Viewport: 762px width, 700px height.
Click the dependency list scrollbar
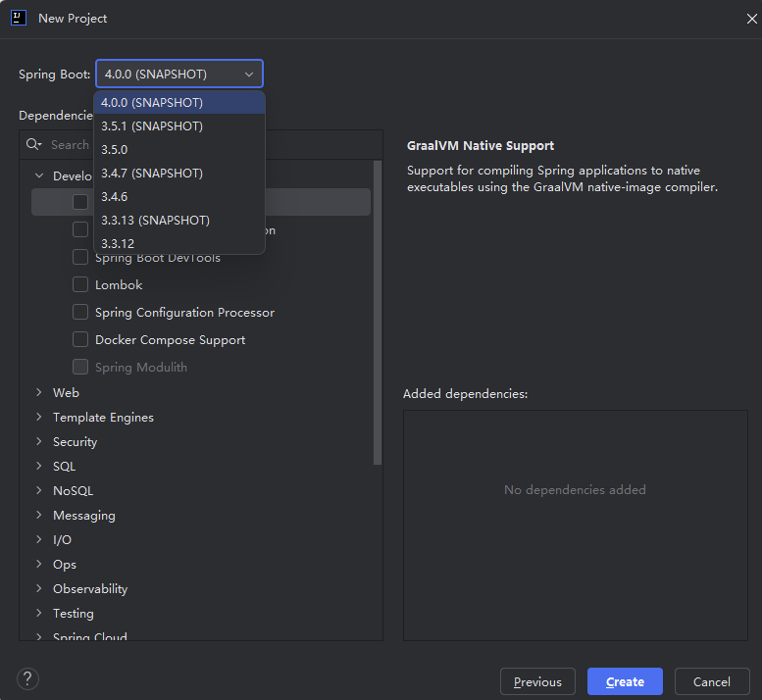coord(378,313)
